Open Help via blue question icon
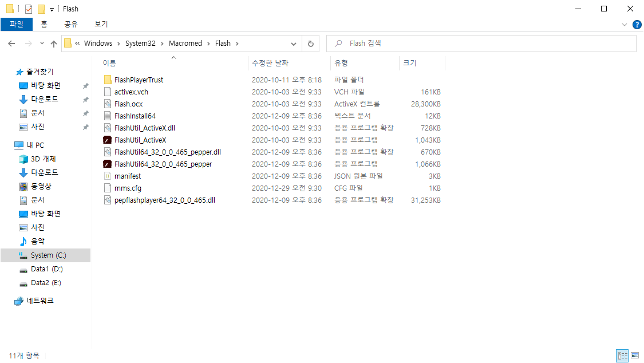Viewport: 644px width, 363px height. pyautogui.click(x=637, y=25)
